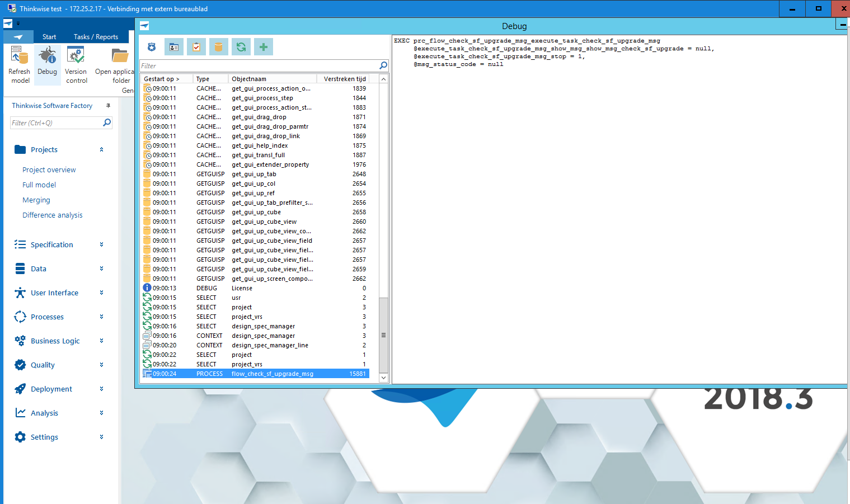Click the Thinkwise logo above the ribbon
Image resolution: width=850 pixels, height=504 pixels.
point(8,23)
